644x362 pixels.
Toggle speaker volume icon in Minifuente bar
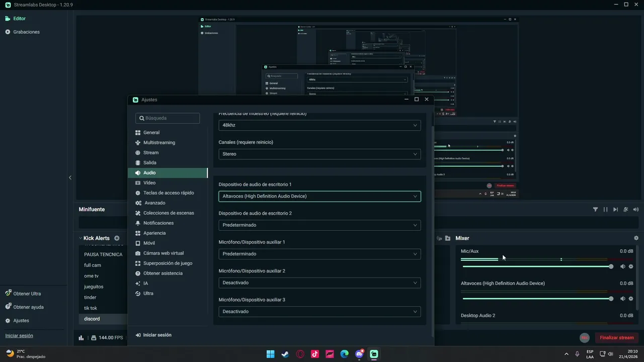click(x=636, y=210)
